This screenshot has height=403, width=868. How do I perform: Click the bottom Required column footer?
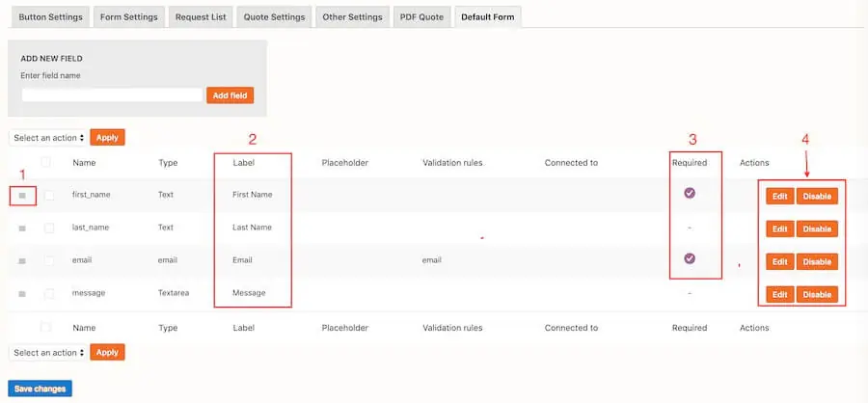690,328
